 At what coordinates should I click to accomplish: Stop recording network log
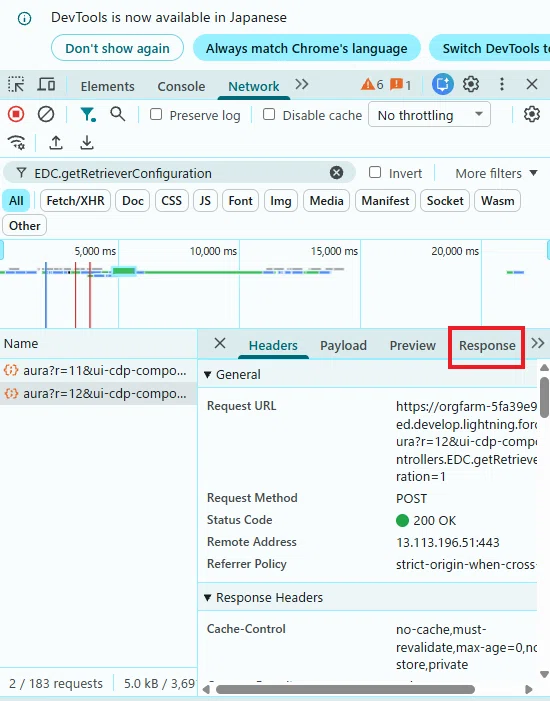coord(16,114)
